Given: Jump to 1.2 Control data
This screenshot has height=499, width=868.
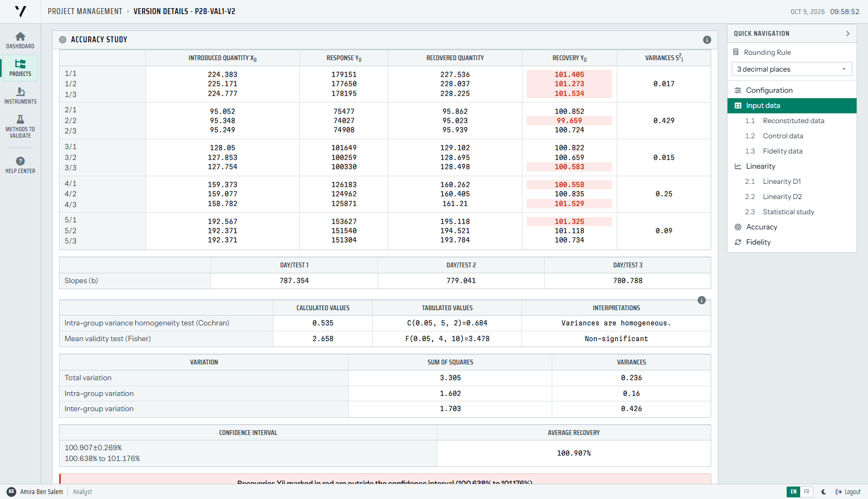Looking at the screenshot, I should (792, 136).
